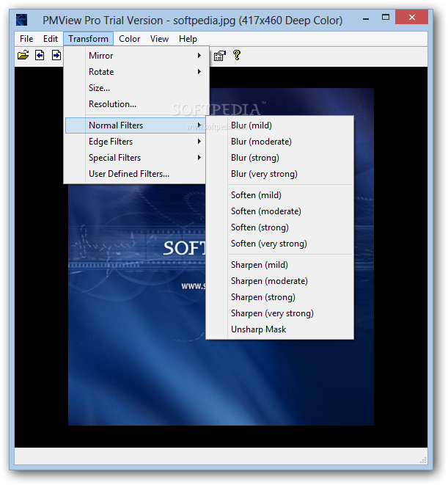Apply the Soften (very strong) filter
This screenshot has height=485, width=448.
[x=280, y=244]
